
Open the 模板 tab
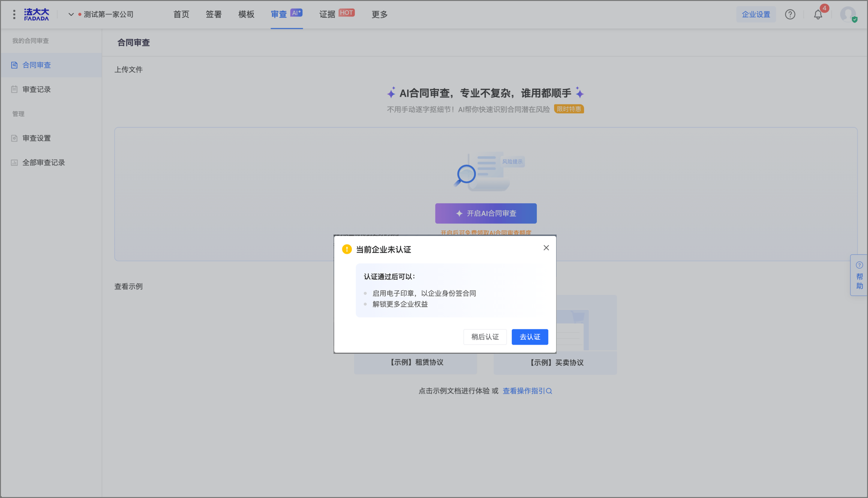click(x=246, y=14)
